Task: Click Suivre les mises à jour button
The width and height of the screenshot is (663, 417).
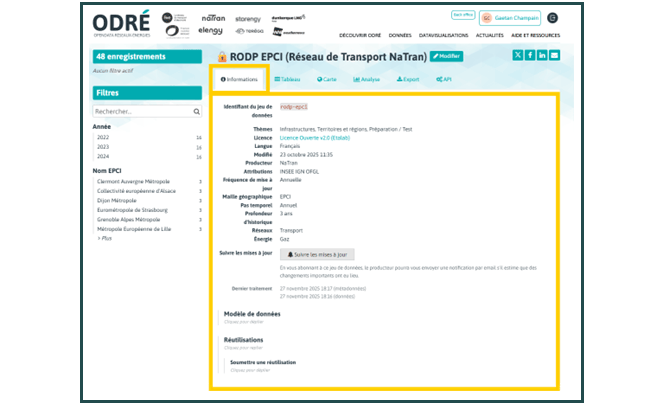Action: (x=314, y=255)
